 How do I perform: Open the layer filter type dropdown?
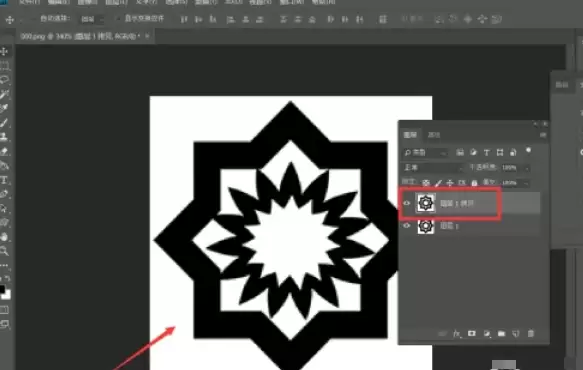425,152
